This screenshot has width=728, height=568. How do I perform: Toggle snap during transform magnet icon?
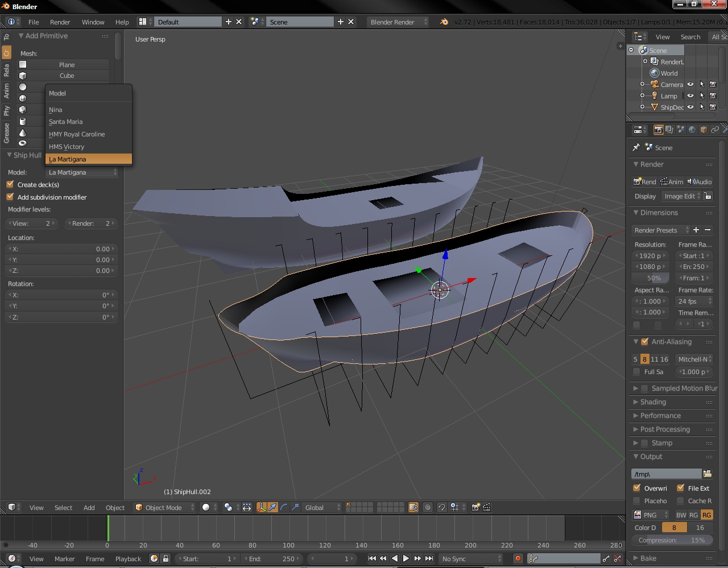[441, 507]
